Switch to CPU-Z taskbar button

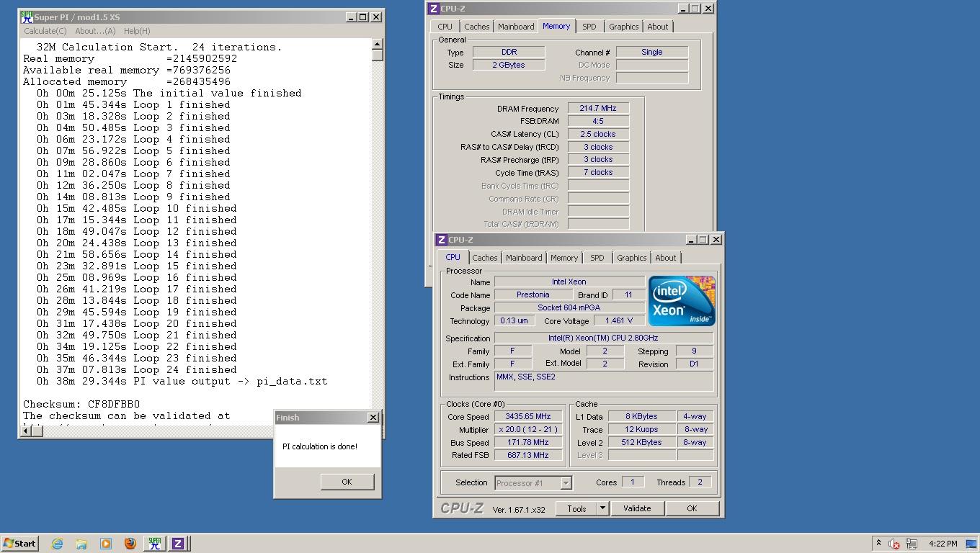point(178,544)
